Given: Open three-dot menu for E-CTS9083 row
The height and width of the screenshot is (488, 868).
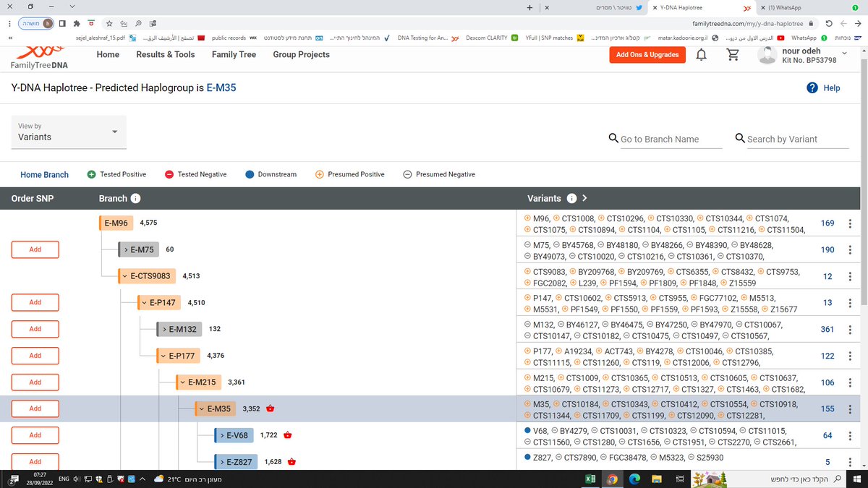Looking at the screenshot, I should [x=849, y=276].
